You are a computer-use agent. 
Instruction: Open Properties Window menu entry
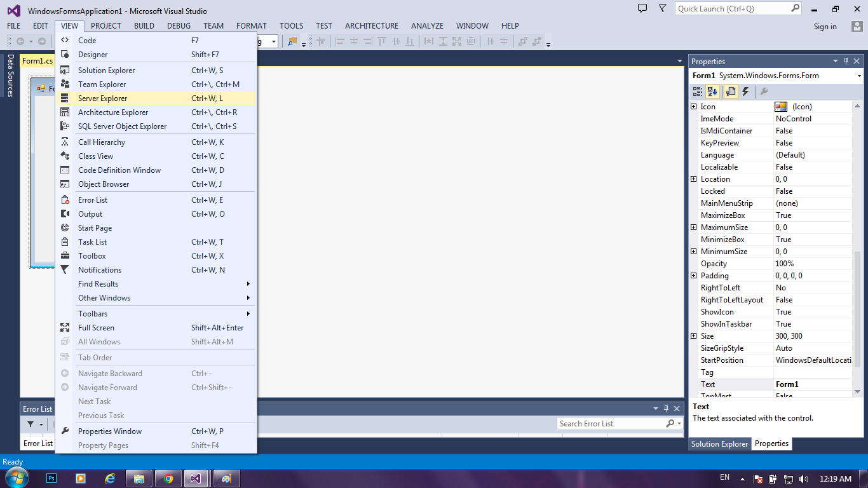point(156,431)
